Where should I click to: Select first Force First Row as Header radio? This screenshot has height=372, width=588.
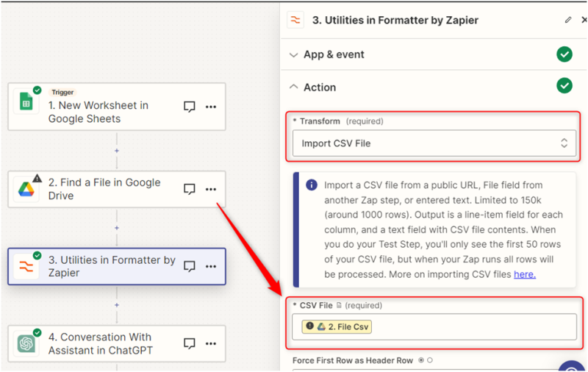[421, 360]
